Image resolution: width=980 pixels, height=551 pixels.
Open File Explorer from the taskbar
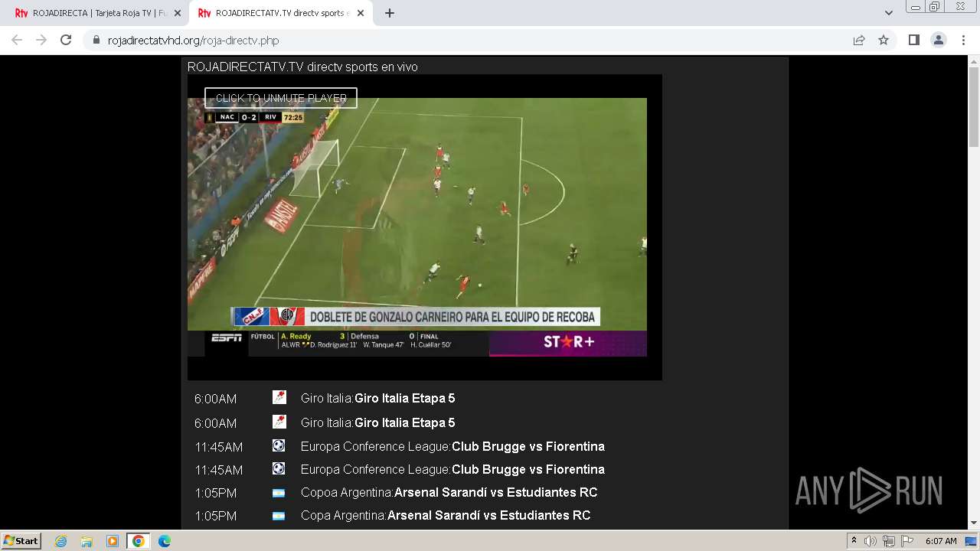(x=87, y=541)
